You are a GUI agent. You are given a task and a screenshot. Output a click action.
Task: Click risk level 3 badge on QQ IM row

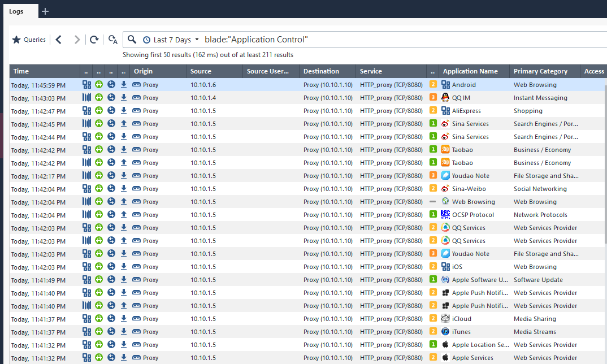point(433,97)
